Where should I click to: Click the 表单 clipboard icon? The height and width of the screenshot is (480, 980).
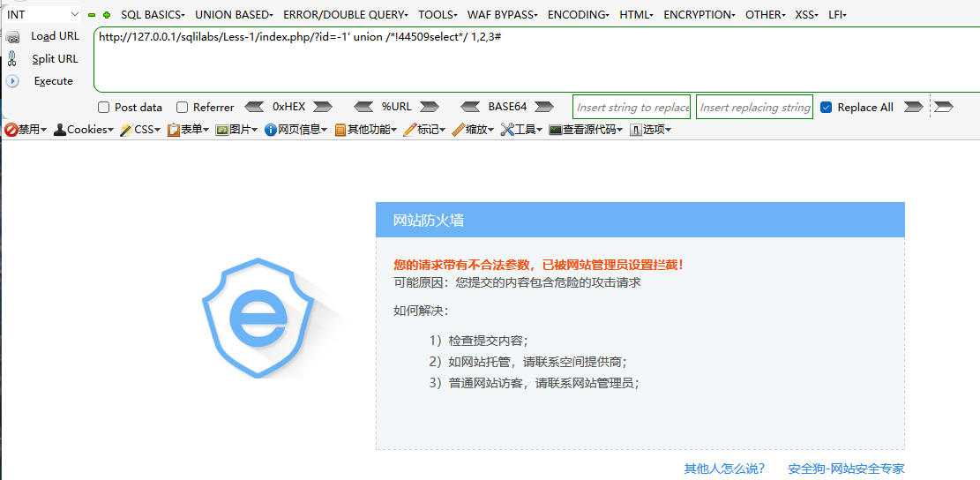(174, 130)
